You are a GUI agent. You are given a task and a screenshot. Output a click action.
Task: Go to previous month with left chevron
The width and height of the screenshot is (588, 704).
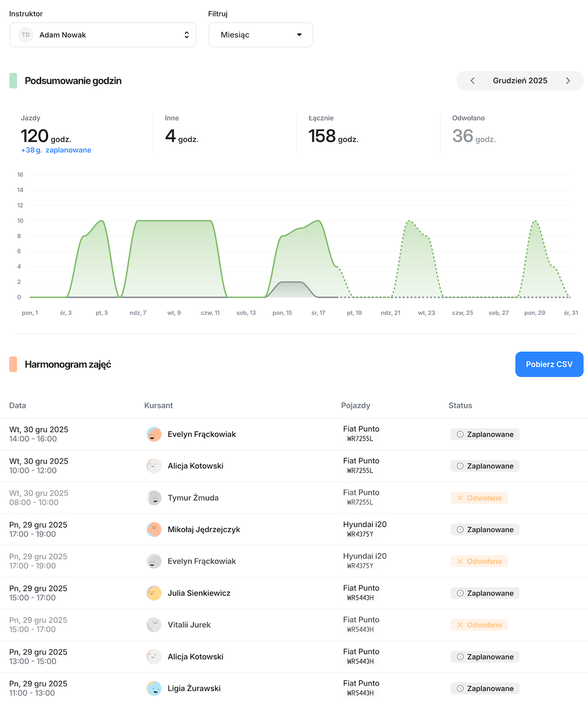tap(472, 80)
